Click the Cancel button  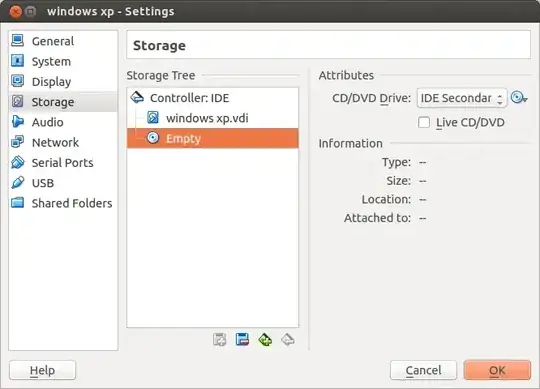click(x=423, y=370)
